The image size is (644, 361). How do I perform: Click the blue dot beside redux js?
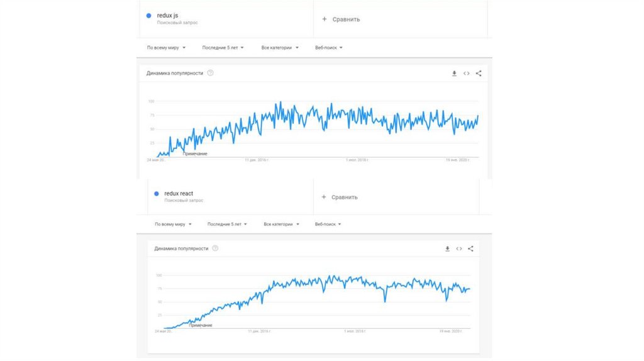(x=148, y=16)
